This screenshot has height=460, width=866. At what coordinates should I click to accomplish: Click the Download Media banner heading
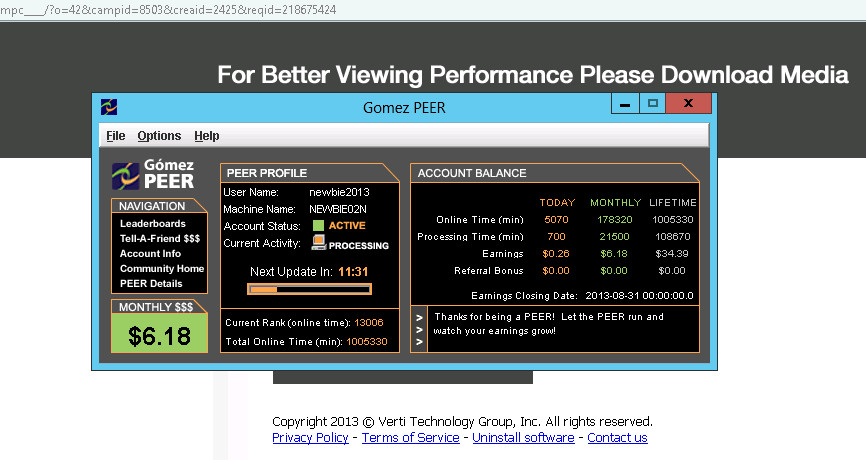533,75
